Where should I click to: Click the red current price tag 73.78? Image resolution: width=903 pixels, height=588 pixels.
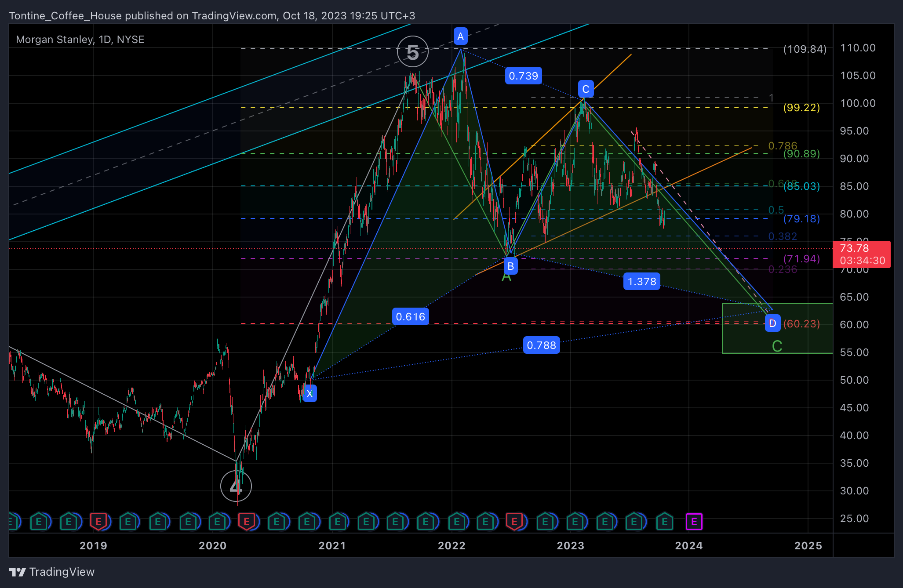[x=861, y=254]
